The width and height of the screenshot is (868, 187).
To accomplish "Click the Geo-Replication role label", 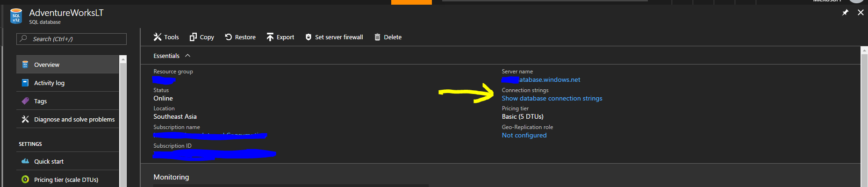I will coord(527,127).
